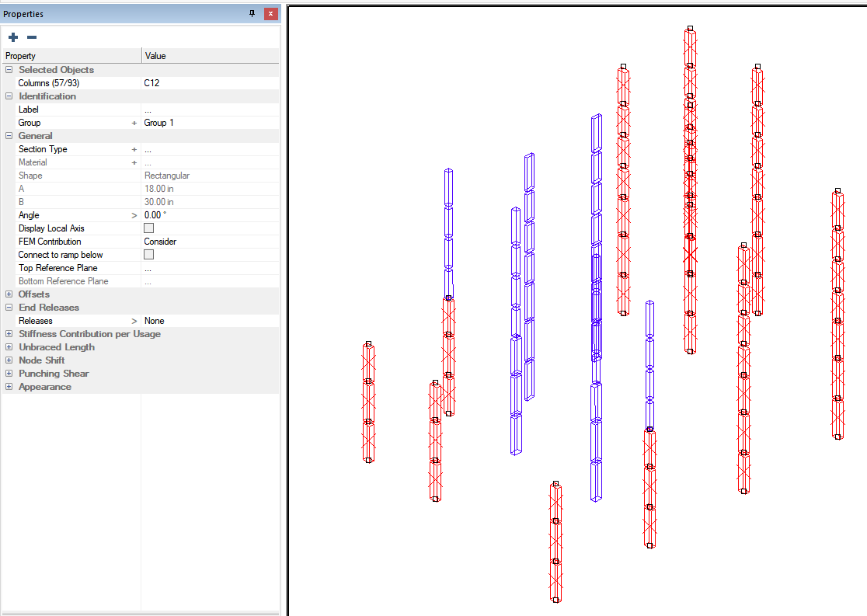This screenshot has height=616, width=867.
Task: Close the Properties panel
Action: tap(270, 14)
